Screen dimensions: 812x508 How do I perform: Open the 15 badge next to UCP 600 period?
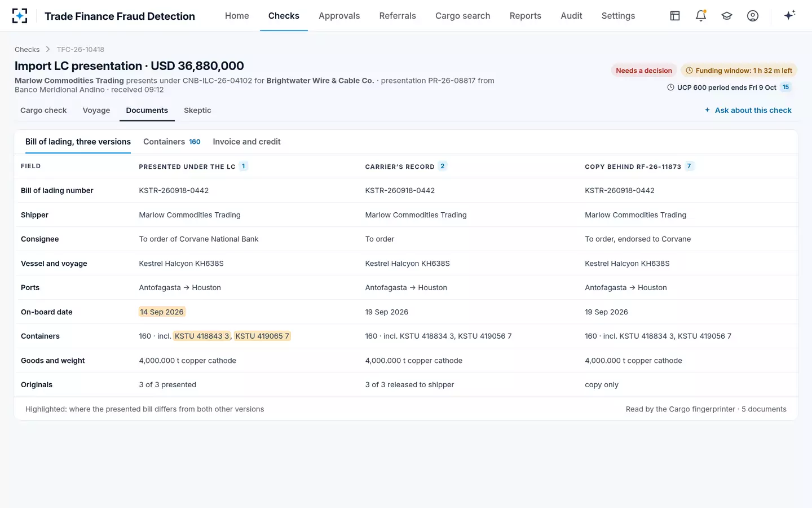pyautogui.click(x=785, y=87)
